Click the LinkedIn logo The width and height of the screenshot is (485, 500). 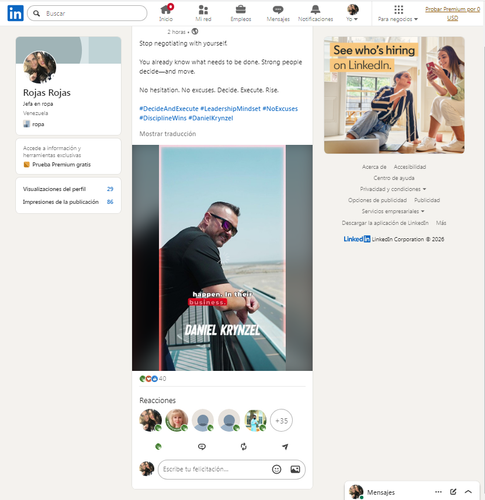pos(15,13)
